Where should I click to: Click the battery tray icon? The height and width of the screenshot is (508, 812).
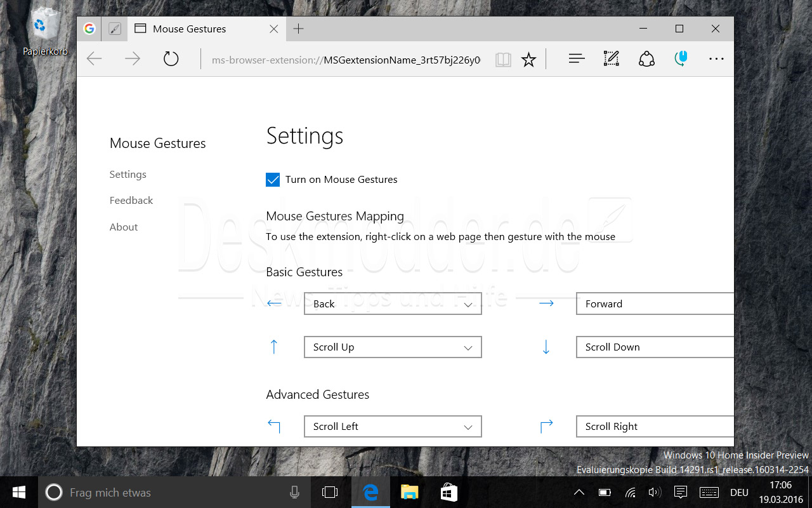click(x=605, y=492)
